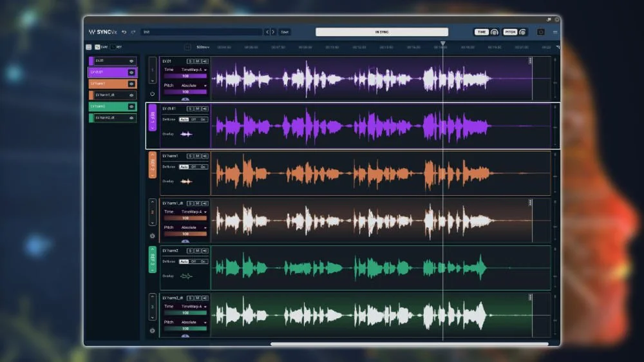This screenshot has height=362, width=644.
Task: Click the playhead marker on the timeline
Action: pyautogui.click(x=443, y=43)
